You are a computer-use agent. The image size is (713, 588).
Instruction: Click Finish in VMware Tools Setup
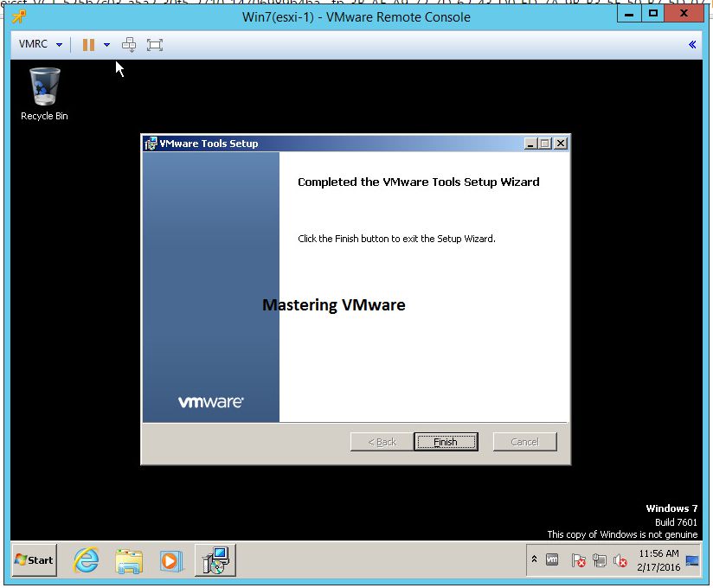(x=446, y=442)
